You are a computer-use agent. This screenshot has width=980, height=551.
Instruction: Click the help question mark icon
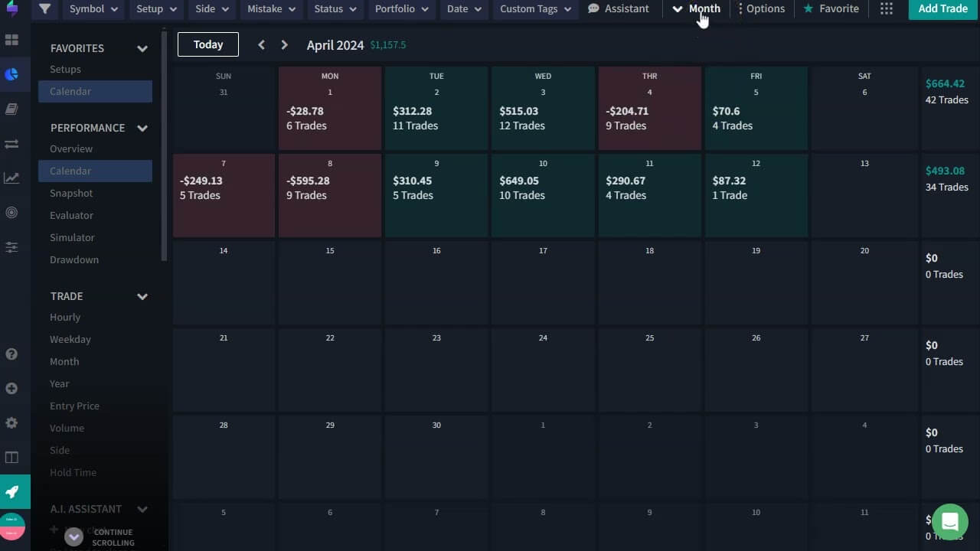pos(11,354)
